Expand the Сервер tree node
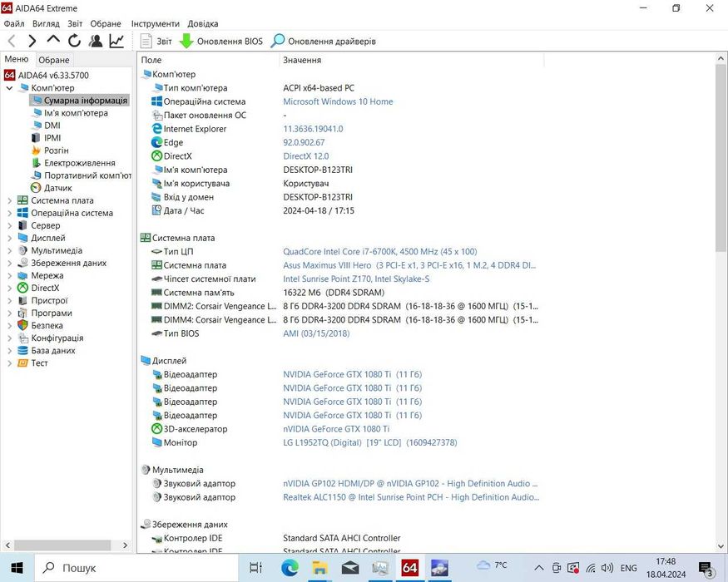Image resolution: width=728 pixels, height=582 pixels. 9,225
